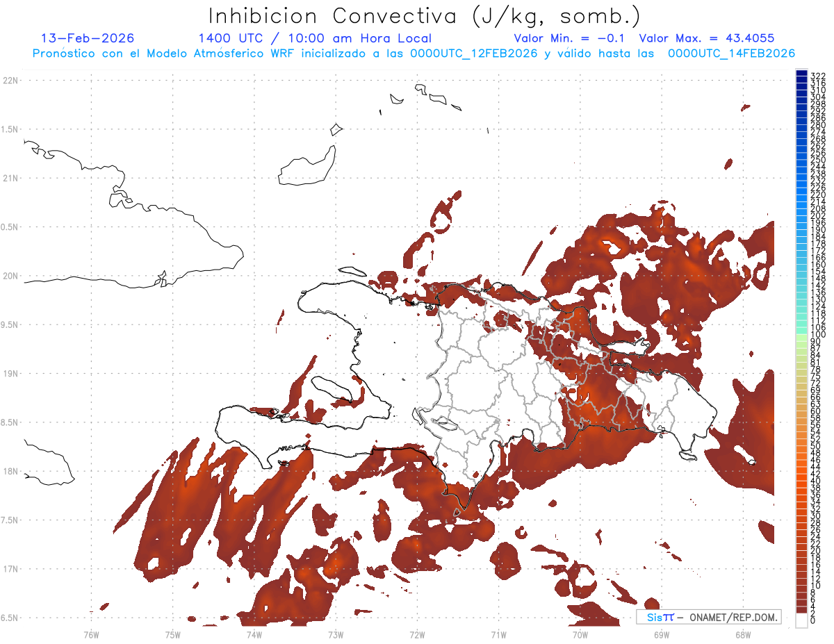The image size is (834, 644).
Task: Click the '160' colorbar value label
Action: [x=817, y=265]
